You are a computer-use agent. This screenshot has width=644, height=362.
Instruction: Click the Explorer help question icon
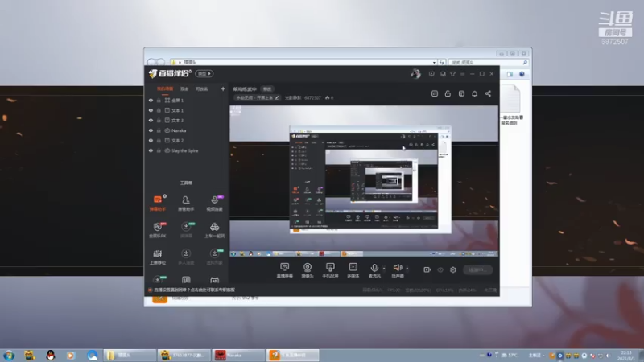coord(522,74)
